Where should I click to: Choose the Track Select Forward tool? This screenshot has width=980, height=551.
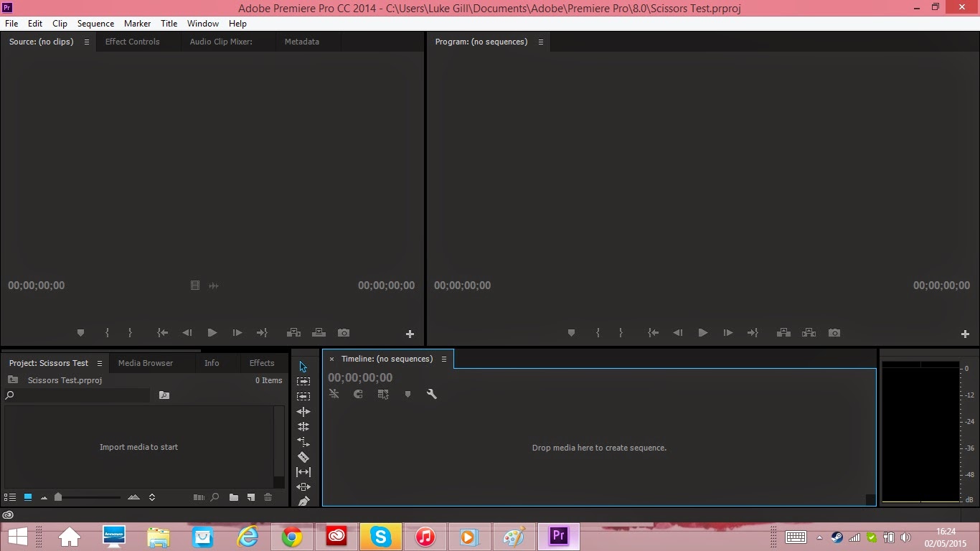point(303,382)
